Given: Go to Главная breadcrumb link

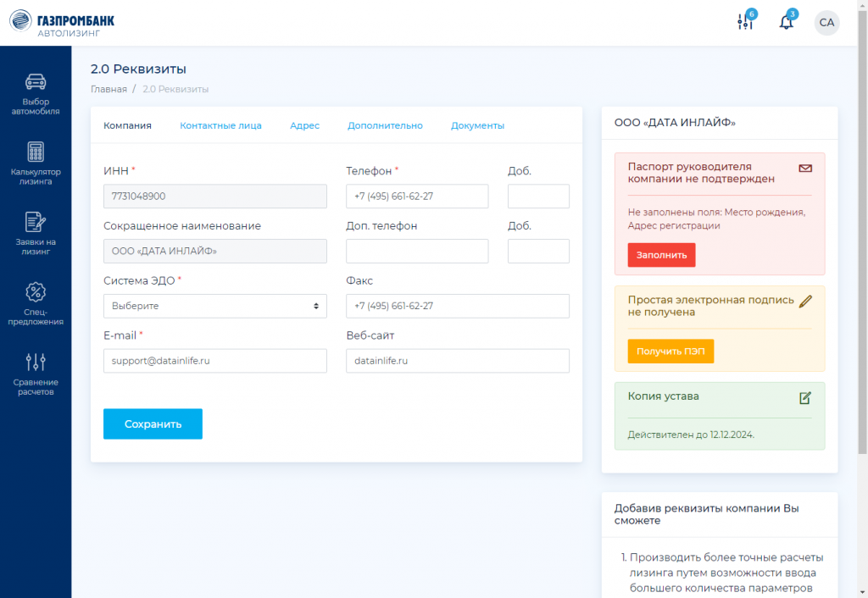Looking at the screenshot, I should point(108,89).
